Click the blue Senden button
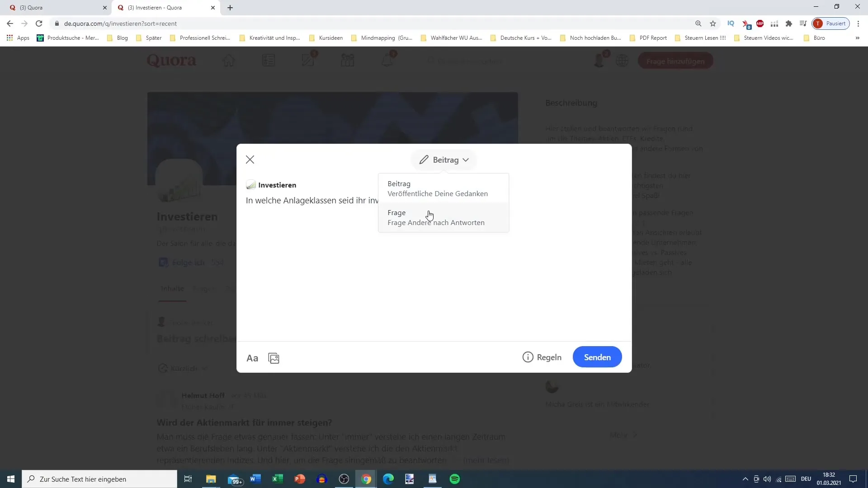Viewport: 868px width, 488px height. [597, 357]
